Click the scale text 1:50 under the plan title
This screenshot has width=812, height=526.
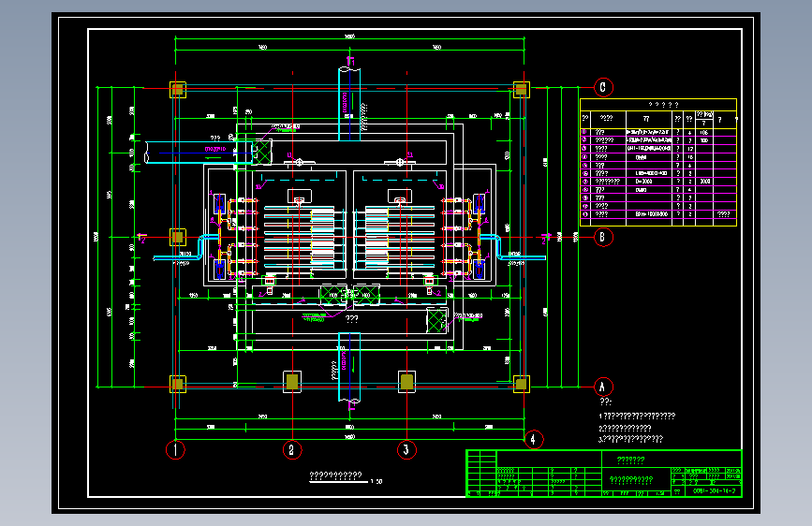click(x=376, y=481)
